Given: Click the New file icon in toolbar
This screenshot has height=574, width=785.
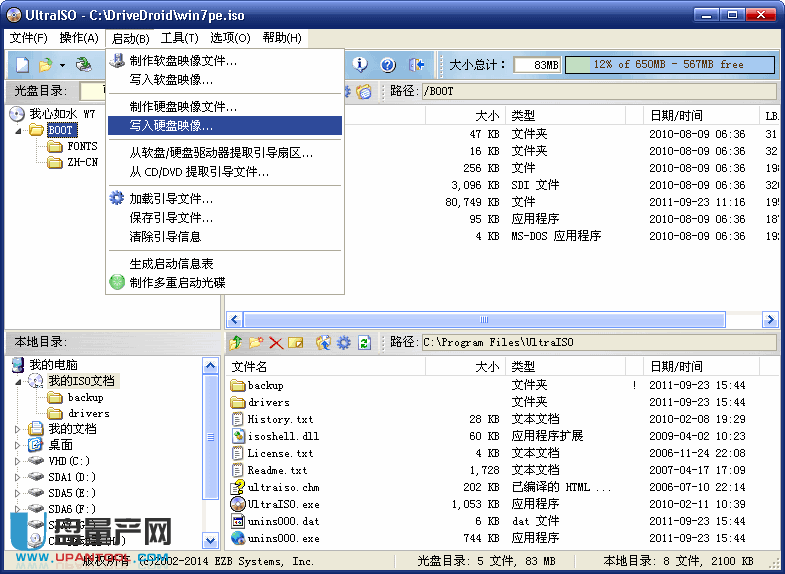Looking at the screenshot, I should pyautogui.click(x=22, y=65).
